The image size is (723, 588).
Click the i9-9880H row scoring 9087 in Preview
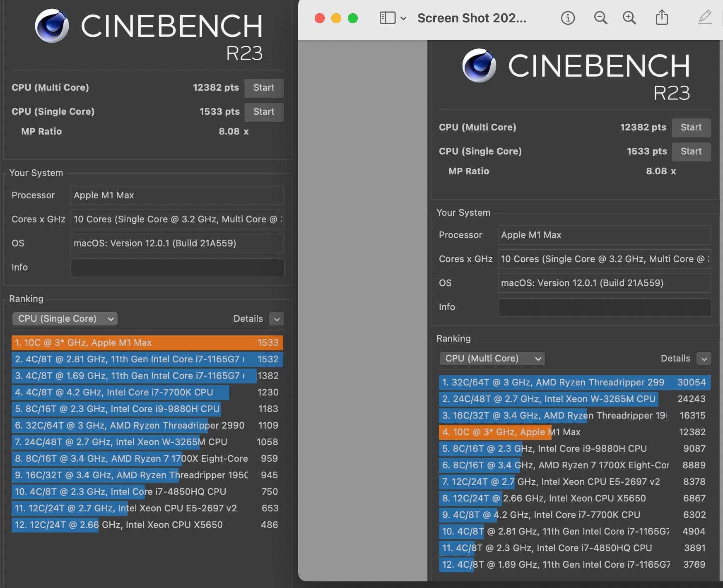pos(575,449)
